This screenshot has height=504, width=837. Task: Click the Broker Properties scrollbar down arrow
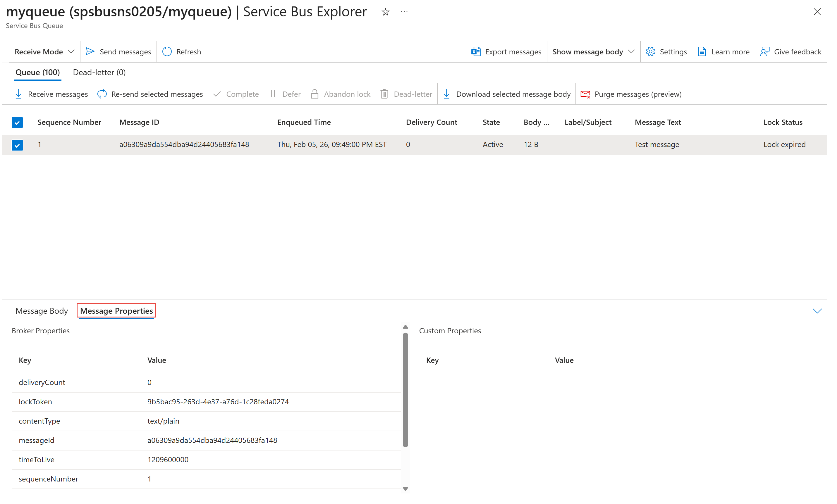pyautogui.click(x=405, y=489)
